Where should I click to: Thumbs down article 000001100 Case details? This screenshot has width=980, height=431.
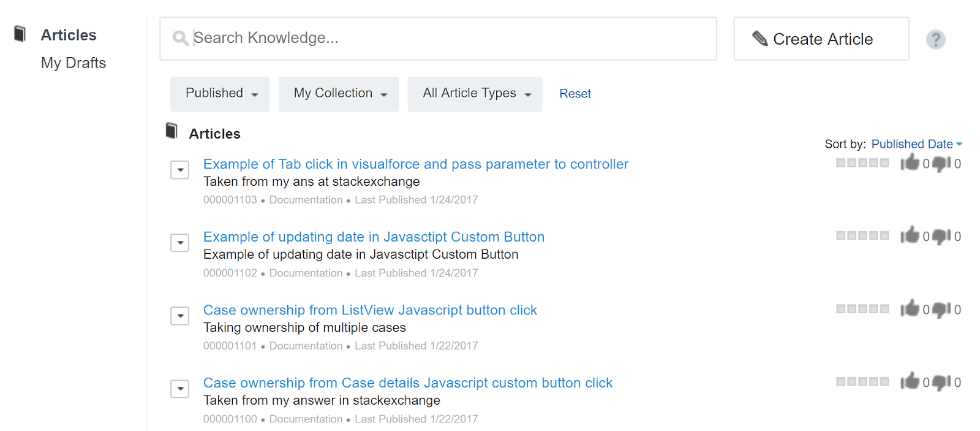tap(941, 383)
